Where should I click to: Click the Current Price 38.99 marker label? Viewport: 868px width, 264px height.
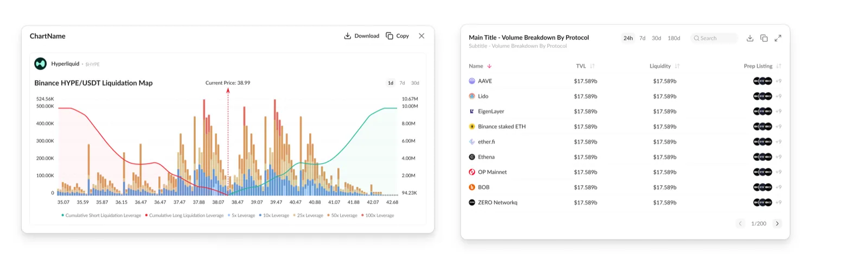coord(228,83)
